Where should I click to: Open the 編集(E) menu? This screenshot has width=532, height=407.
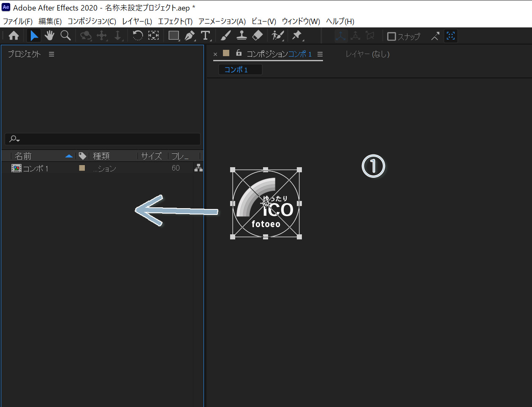pos(50,21)
